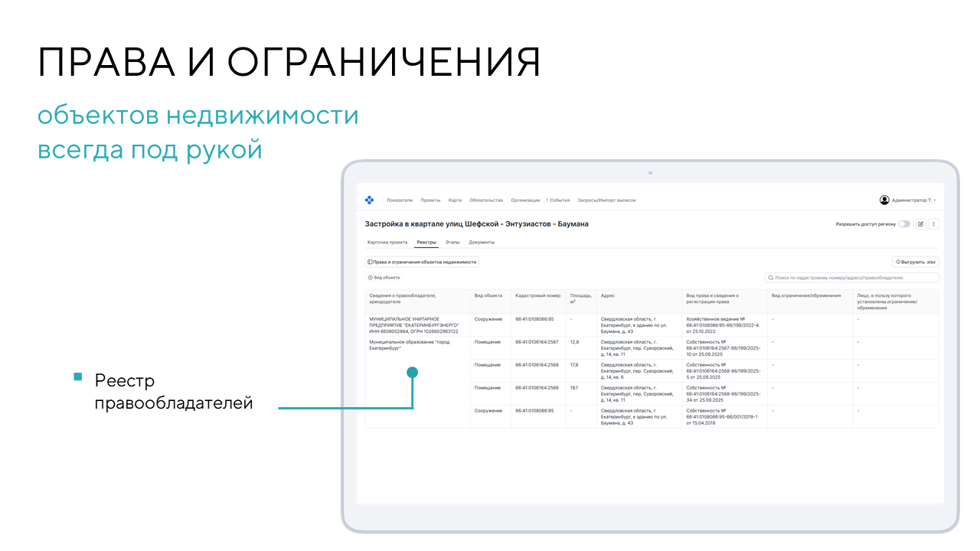Click the cloud icon on Выгрузить .xlsx

(899, 262)
